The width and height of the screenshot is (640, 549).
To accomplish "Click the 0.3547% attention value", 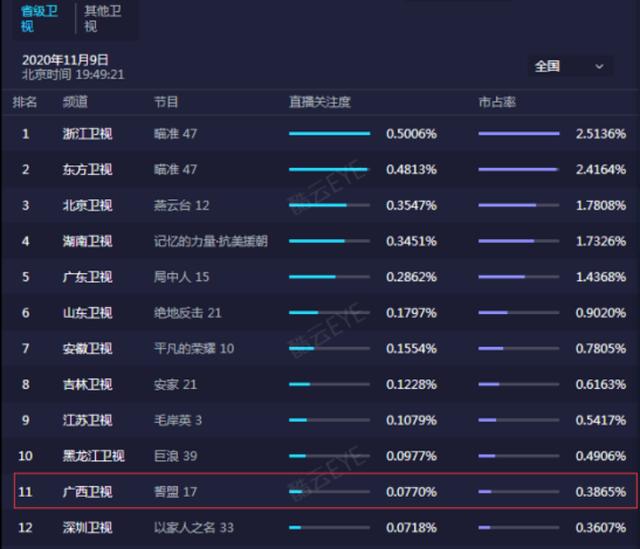I will (x=411, y=206).
